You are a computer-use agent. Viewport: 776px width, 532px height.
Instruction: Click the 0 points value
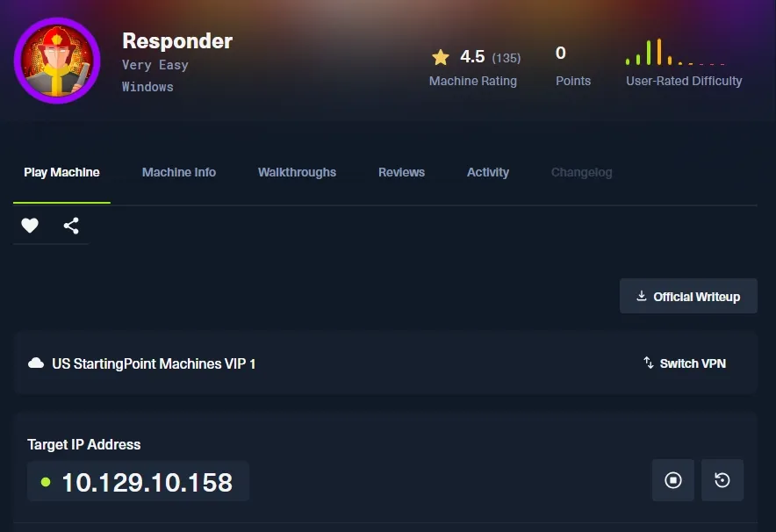click(x=560, y=53)
